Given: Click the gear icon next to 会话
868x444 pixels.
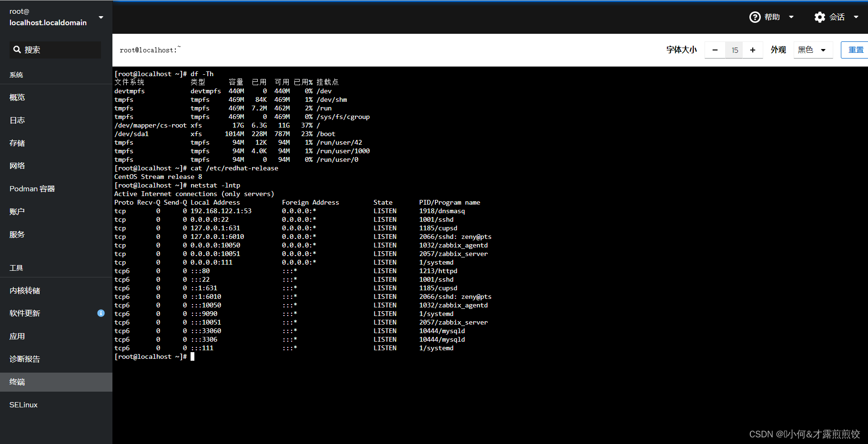Looking at the screenshot, I should pos(820,17).
